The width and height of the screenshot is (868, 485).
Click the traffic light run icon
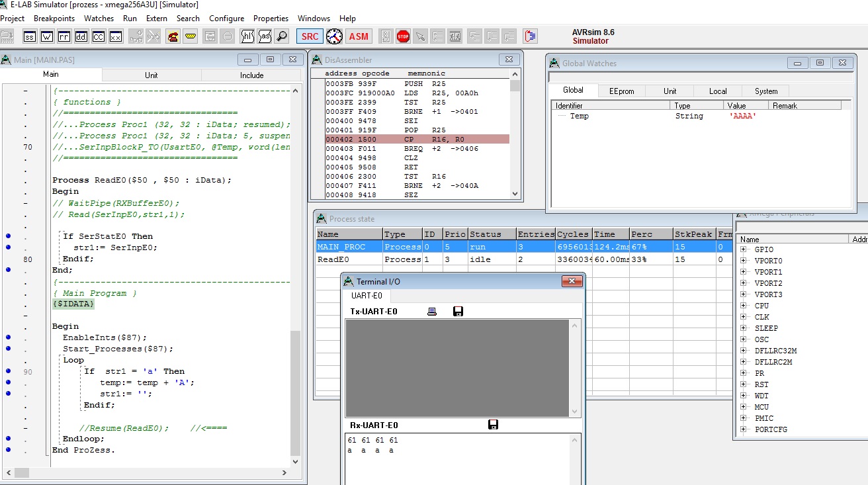click(386, 36)
